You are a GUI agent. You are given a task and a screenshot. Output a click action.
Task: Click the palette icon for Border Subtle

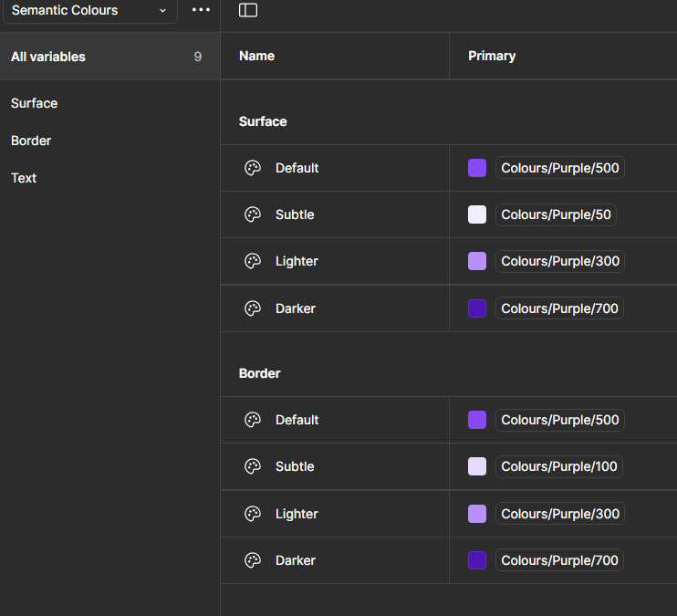point(253,466)
